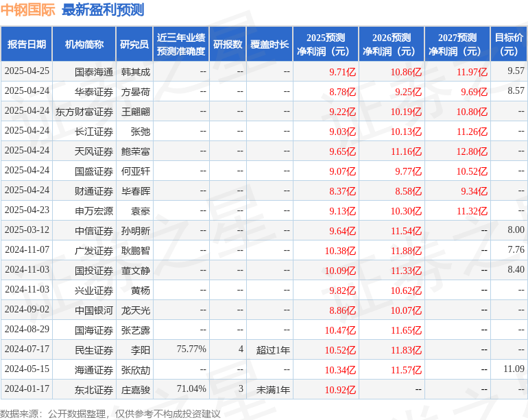This screenshot has width=528, height=420.
Task: Click the date 2024-08-29
Action: tap(27, 329)
